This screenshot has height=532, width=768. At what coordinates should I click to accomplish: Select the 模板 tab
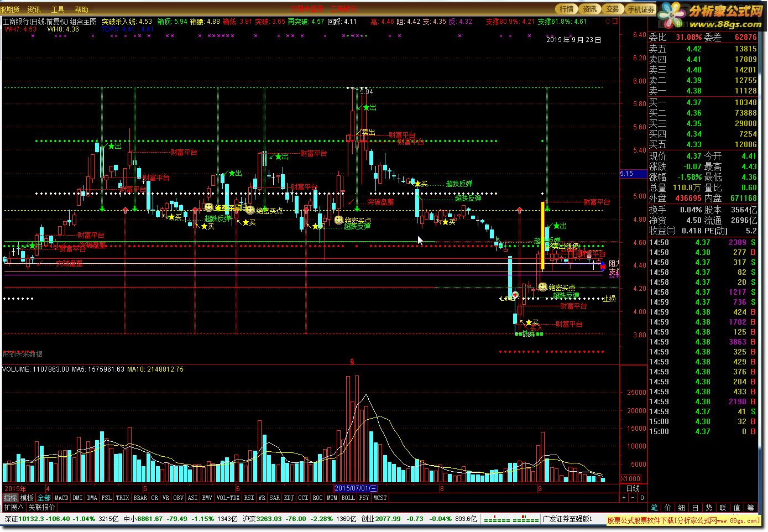(27, 498)
